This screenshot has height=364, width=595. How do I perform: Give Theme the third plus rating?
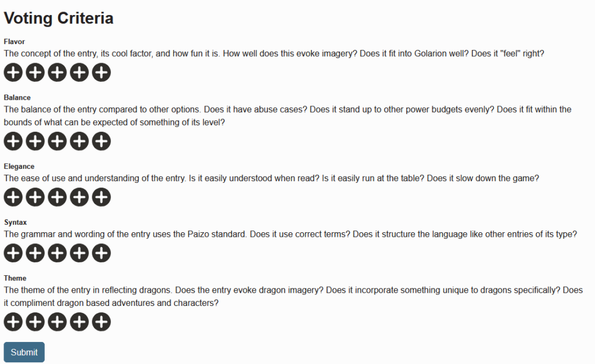click(58, 322)
